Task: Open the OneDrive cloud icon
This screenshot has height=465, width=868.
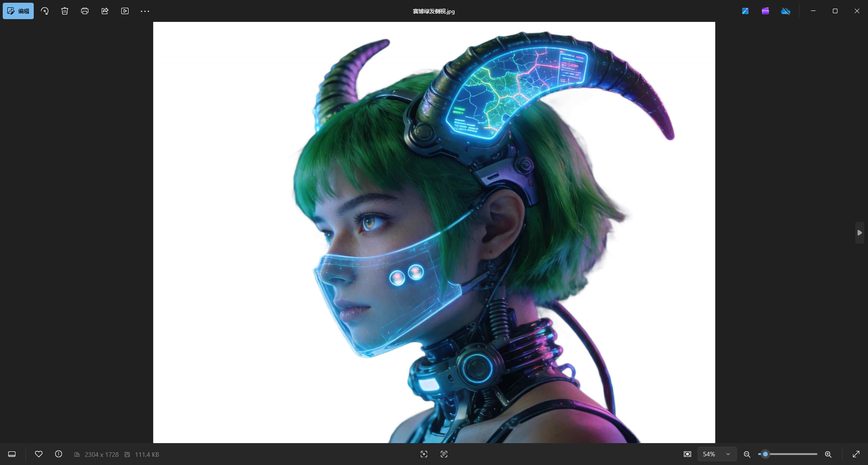Action: [x=785, y=11]
